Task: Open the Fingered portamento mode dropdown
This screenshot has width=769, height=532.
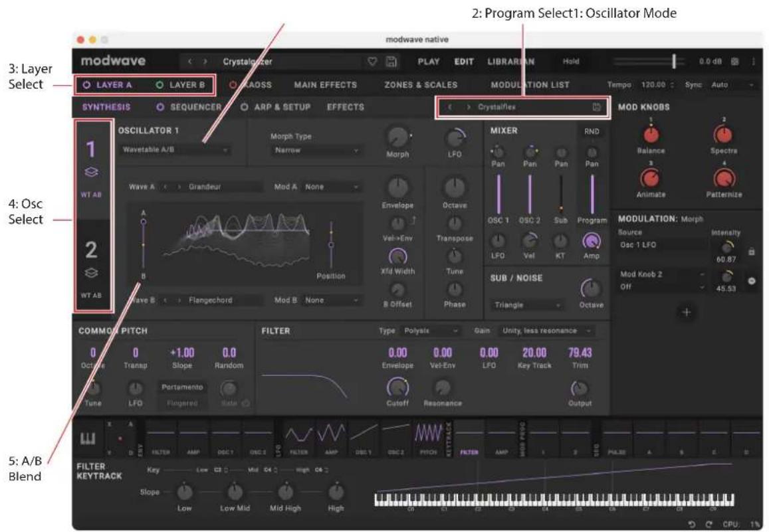Action: click(182, 403)
